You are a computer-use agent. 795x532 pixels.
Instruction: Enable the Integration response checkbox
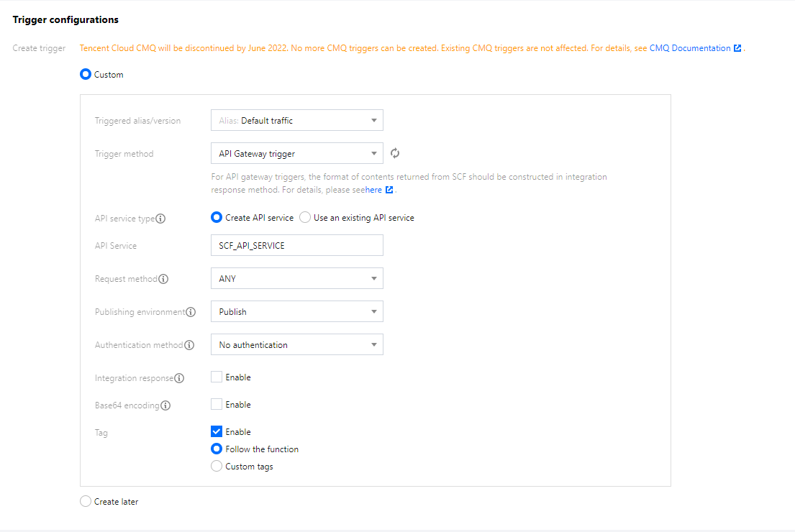pos(217,377)
